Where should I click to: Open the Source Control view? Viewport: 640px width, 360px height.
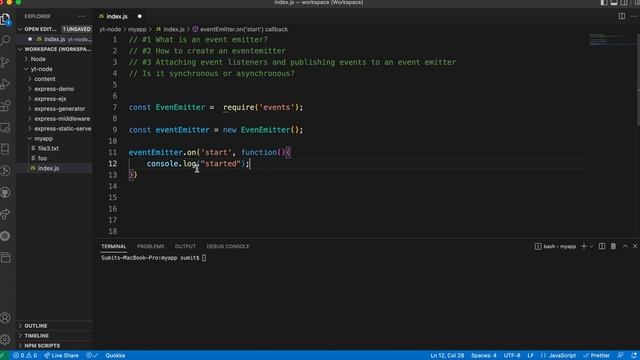[5, 62]
